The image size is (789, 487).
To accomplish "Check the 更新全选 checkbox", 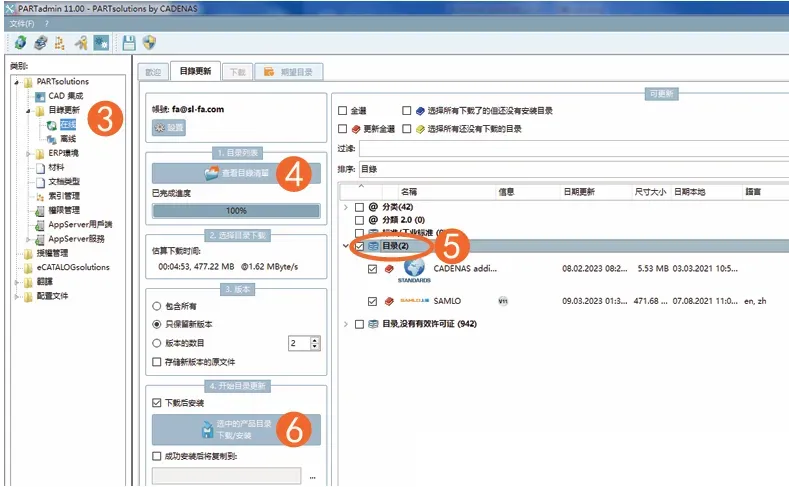I will [343, 129].
